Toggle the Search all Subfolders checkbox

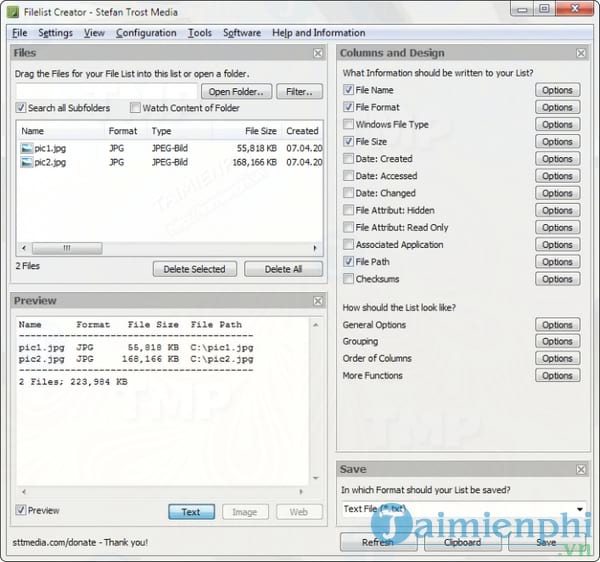pos(21,108)
